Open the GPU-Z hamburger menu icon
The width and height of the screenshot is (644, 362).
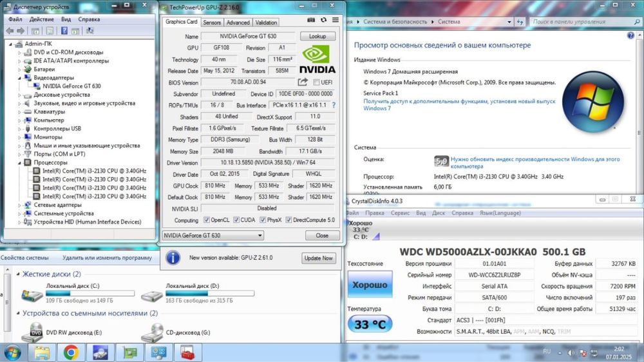[336, 20]
